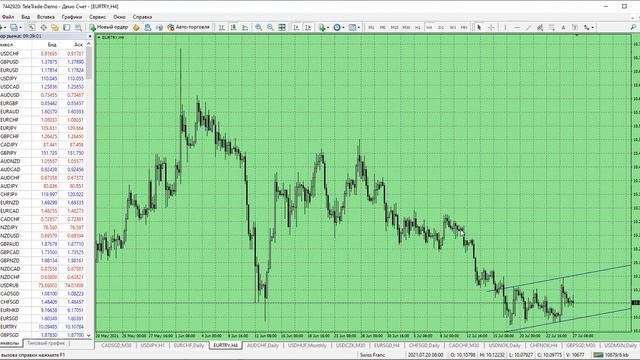Viewport: 640px width, 360px height.
Task: Toggle candlestick chart display
Action: tap(233, 27)
